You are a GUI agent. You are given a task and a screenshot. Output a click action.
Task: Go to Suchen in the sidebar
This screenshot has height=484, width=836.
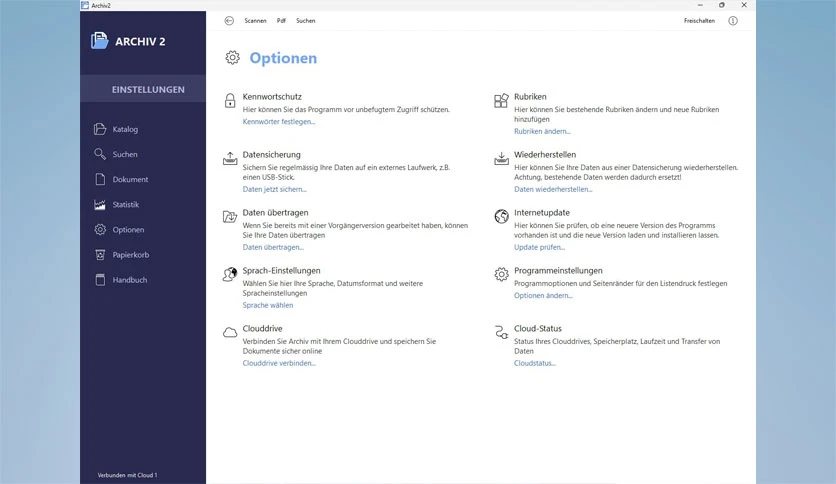tap(125, 154)
